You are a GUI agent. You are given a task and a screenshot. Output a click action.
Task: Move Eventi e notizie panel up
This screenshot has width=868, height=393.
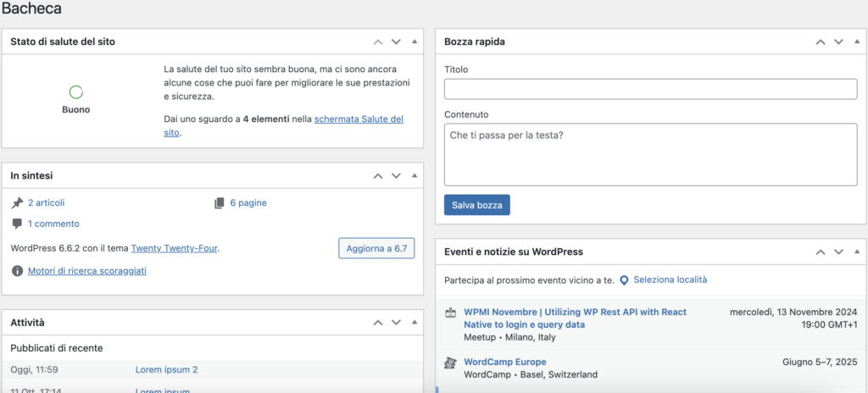820,252
